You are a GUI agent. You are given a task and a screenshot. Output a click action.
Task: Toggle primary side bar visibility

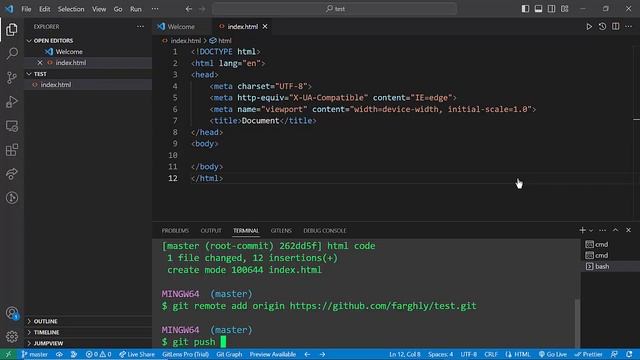[x=525, y=9]
